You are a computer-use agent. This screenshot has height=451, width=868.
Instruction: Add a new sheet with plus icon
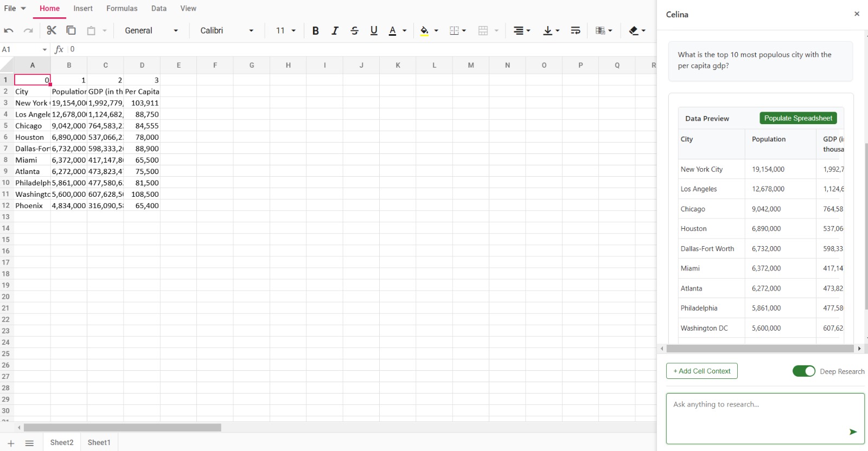click(11, 443)
